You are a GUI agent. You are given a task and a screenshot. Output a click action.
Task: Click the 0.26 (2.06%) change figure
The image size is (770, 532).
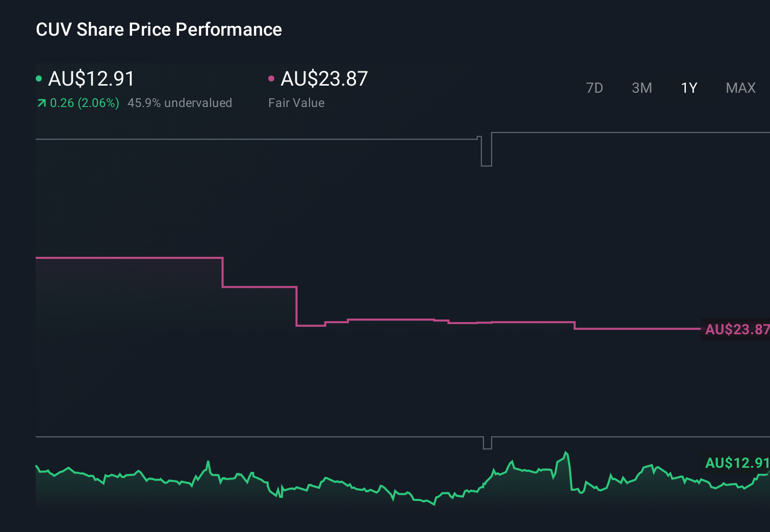point(85,102)
